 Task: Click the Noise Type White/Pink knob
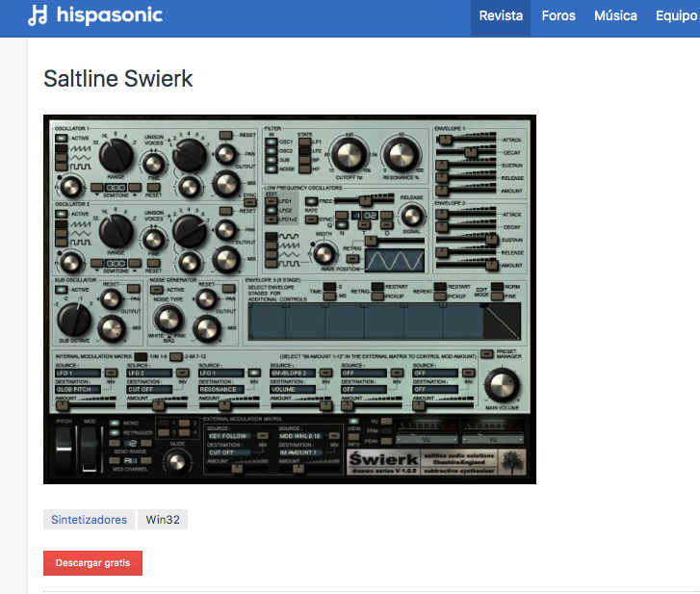point(169,319)
